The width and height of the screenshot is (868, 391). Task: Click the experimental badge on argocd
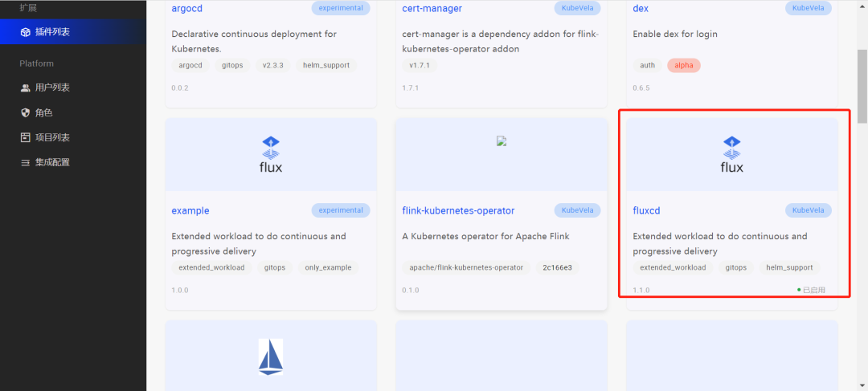341,8
